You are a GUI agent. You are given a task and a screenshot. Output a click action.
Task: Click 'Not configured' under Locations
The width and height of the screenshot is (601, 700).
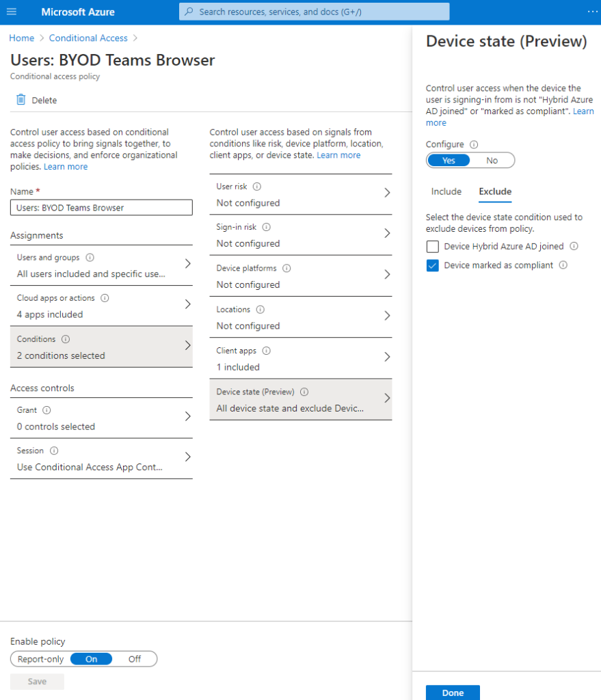[248, 326]
